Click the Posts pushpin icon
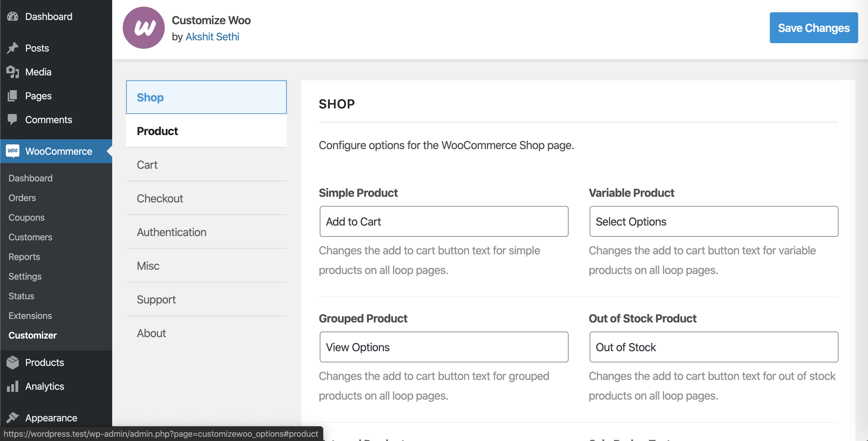 click(13, 48)
